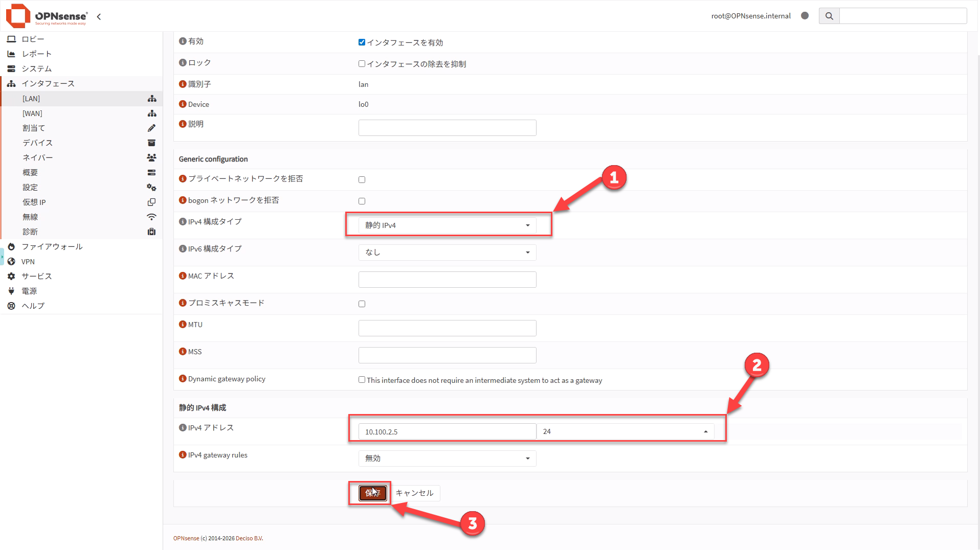Select the [WAN] interface menu item
Viewport: 980px width, 550px height.
pyautogui.click(x=32, y=113)
